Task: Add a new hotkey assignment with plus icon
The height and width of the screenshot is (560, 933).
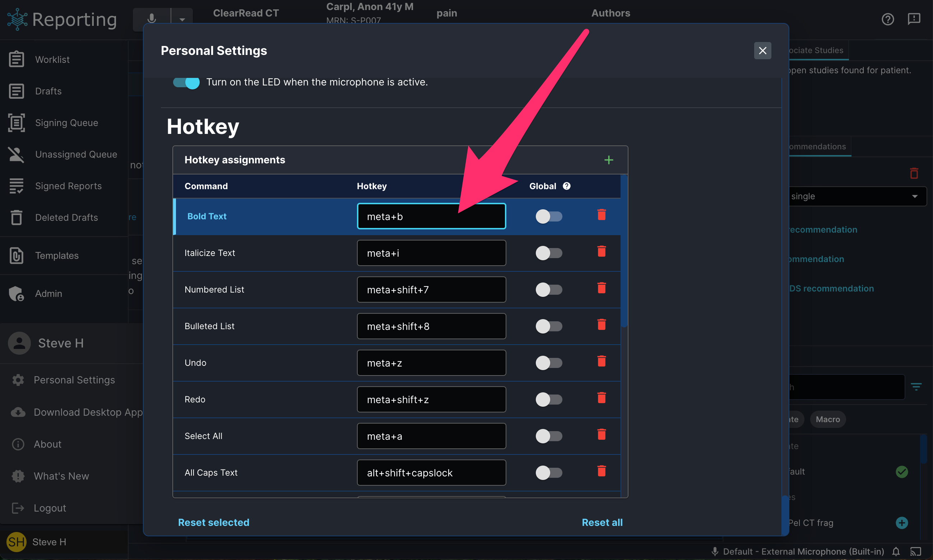Action: pos(608,160)
